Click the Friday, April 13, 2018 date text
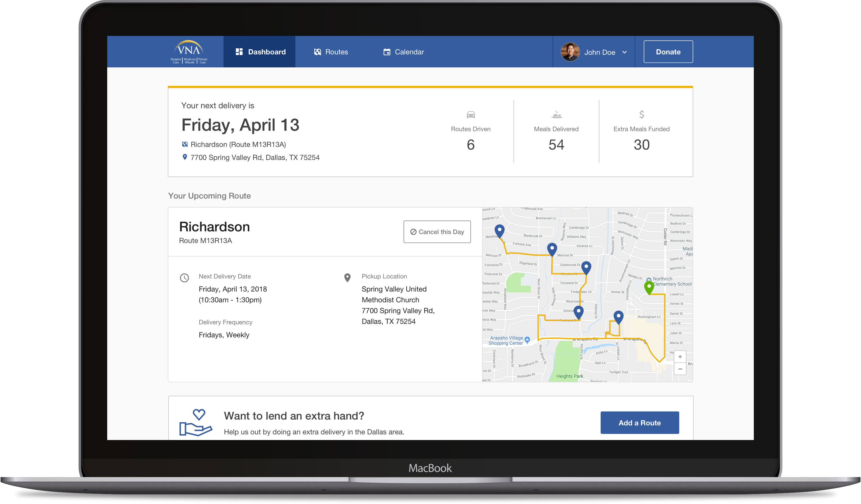The image size is (861, 504). tap(233, 289)
